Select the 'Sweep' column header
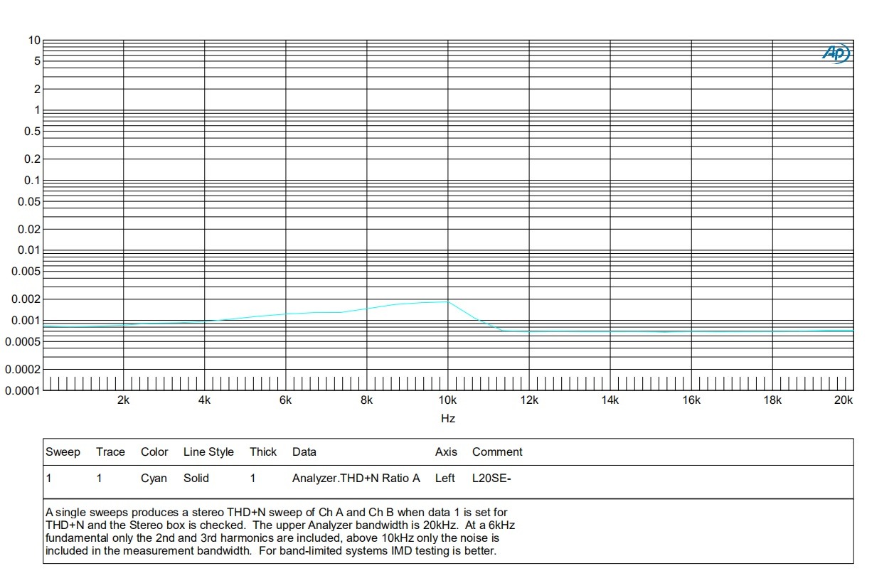This screenshot has height=588, width=894. click(x=63, y=452)
